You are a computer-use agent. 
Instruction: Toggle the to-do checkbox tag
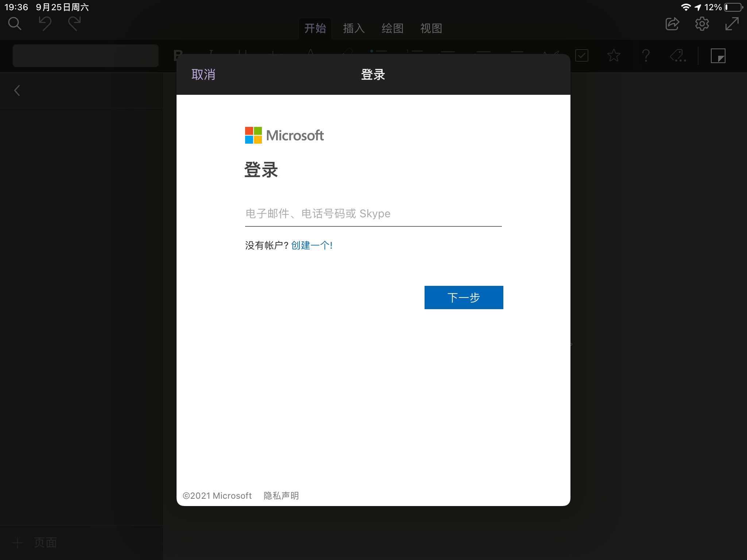tap(581, 56)
